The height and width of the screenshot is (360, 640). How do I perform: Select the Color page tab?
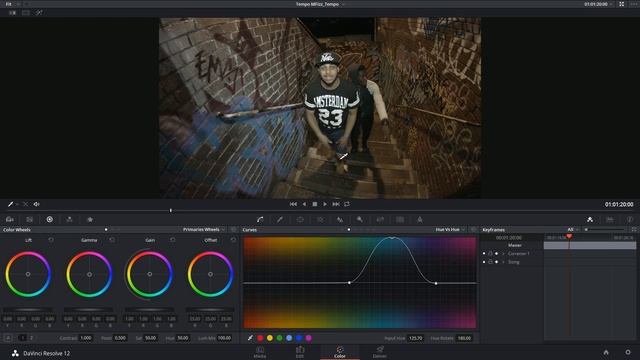pyautogui.click(x=340, y=352)
